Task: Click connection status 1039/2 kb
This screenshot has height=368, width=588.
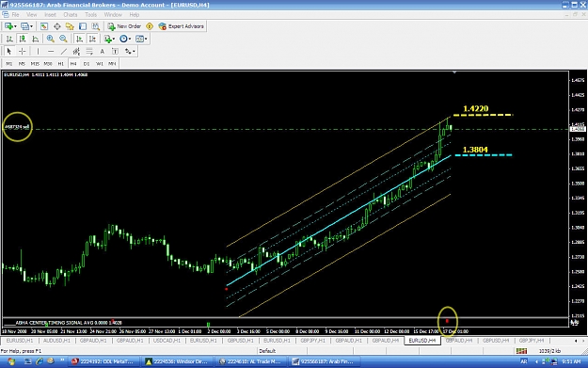Action: click(x=549, y=351)
